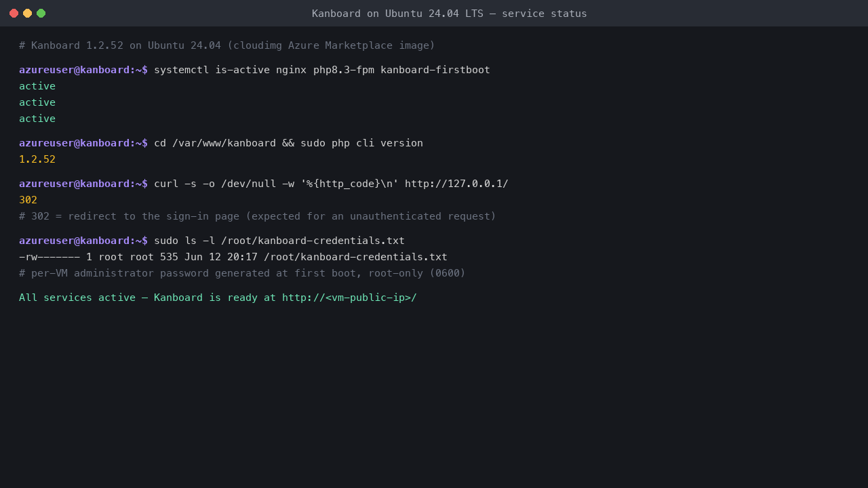868x488 pixels.
Task: Click the version output '1.2.52'
Action: pyautogui.click(x=37, y=159)
